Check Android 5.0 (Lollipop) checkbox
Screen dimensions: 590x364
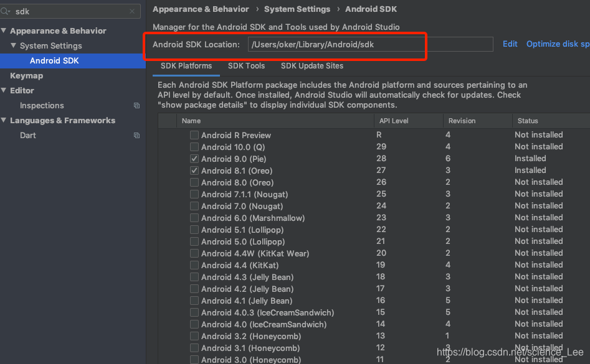point(194,241)
